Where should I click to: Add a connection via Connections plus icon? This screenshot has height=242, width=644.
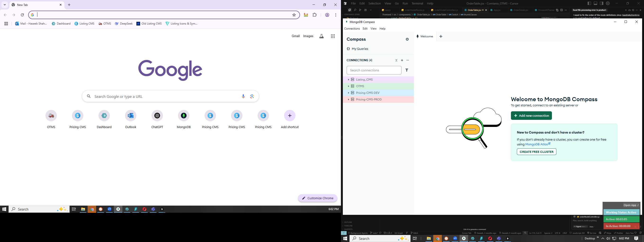point(402,60)
